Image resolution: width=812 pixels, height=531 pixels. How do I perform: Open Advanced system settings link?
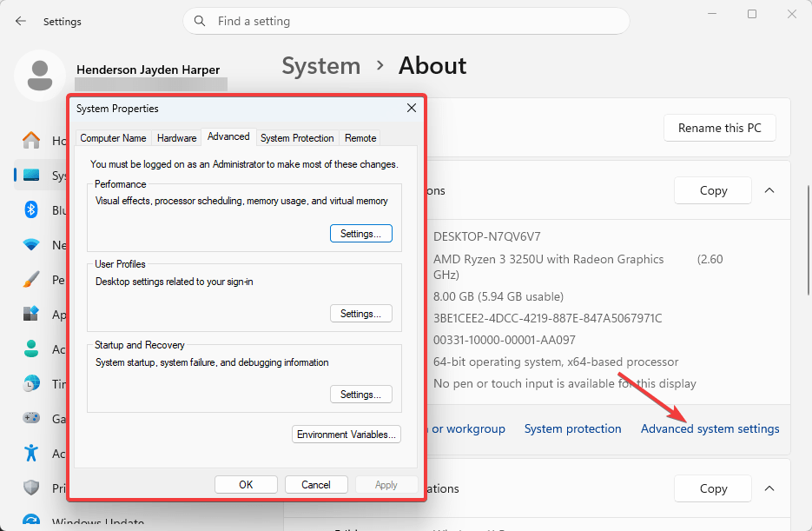(710, 429)
